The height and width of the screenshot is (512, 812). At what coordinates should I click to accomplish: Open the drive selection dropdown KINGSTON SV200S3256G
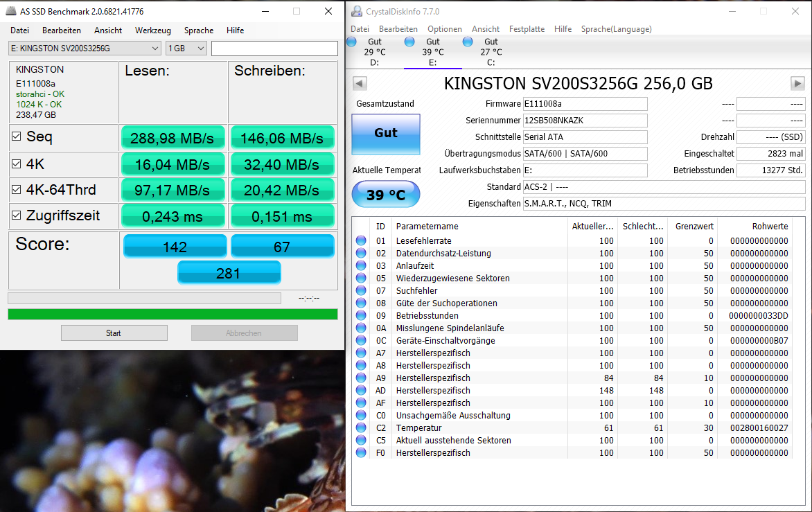click(x=85, y=48)
